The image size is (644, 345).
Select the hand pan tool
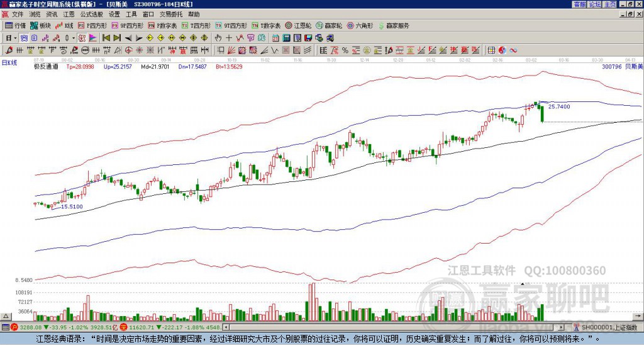tap(218, 38)
